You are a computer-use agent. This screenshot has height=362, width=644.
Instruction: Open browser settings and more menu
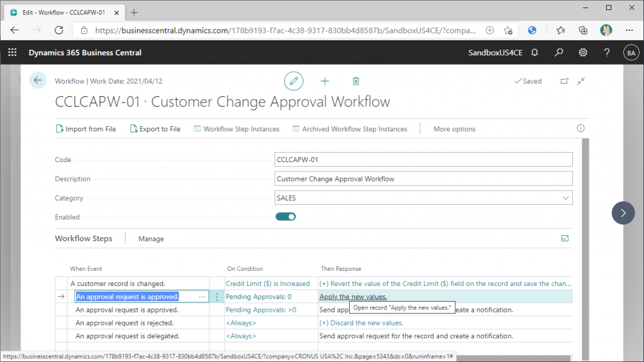coord(629,30)
